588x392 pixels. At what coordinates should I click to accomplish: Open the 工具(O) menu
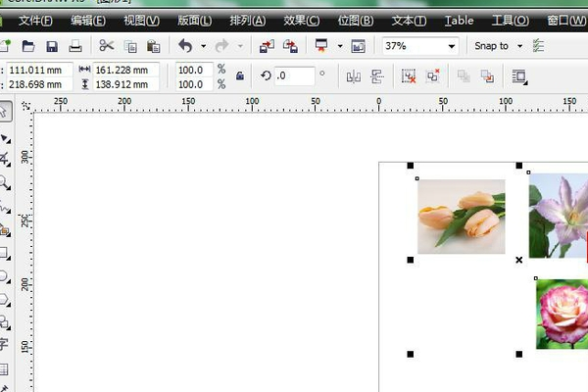pyautogui.click(x=510, y=21)
